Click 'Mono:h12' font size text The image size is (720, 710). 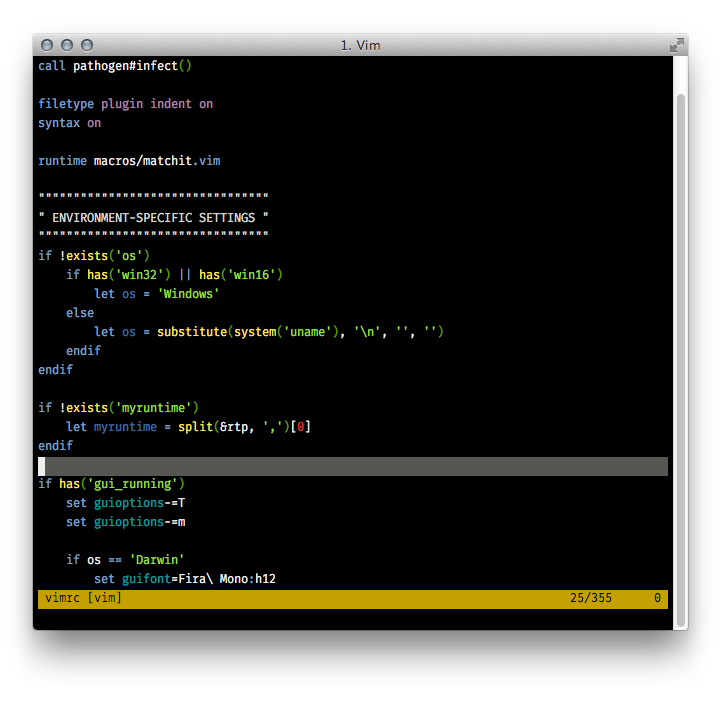click(x=248, y=579)
